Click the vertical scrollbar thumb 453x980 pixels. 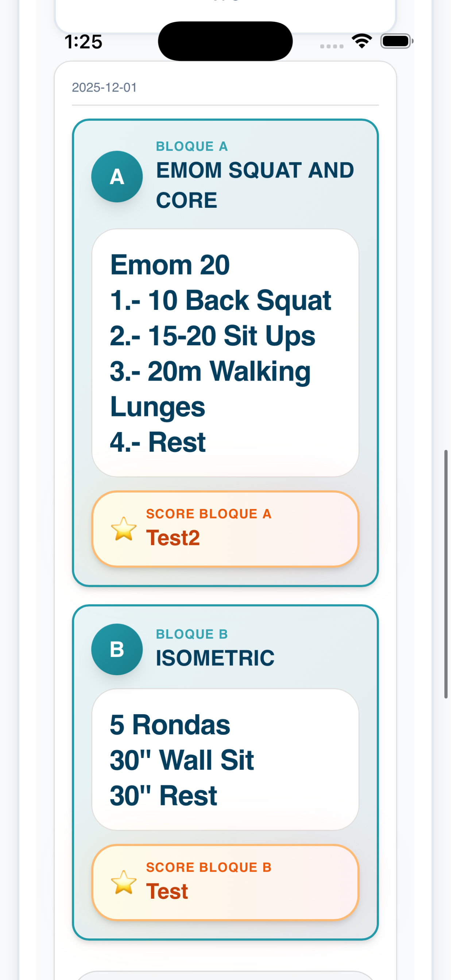coord(446,574)
